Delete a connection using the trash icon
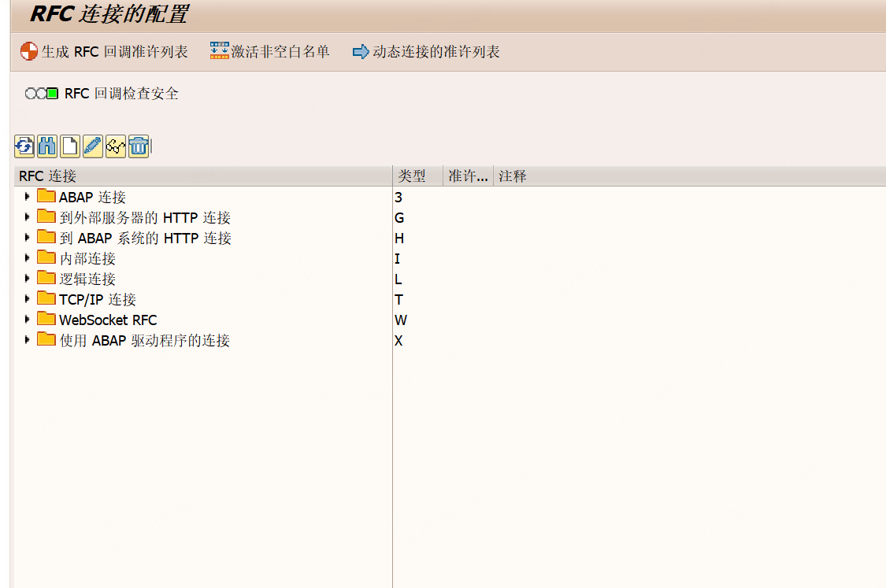Image resolution: width=886 pixels, height=588 pixels. tap(138, 146)
